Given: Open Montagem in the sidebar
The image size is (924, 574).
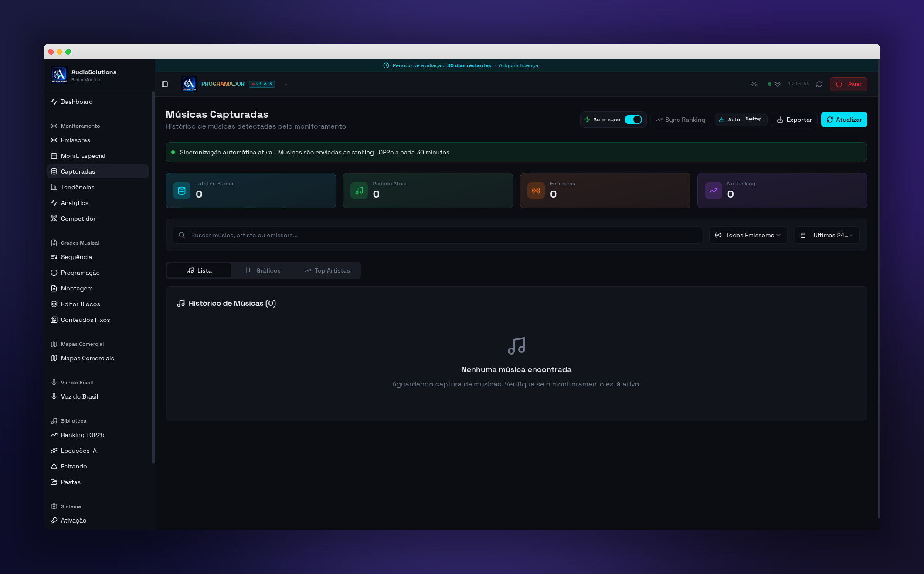Looking at the screenshot, I should tap(98, 288).
